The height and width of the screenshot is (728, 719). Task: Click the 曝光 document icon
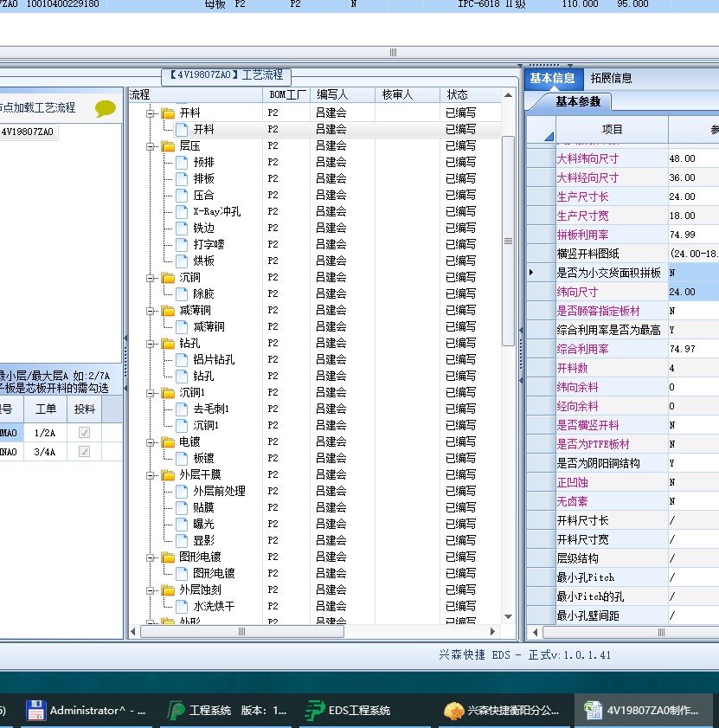[182, 524]
